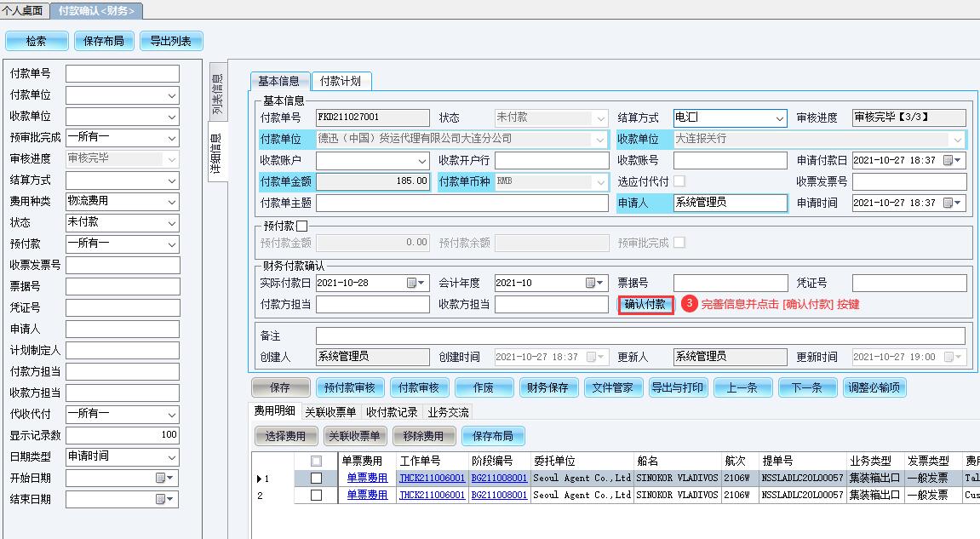Image resolution: width=980 pixels, height=539 pixels.
Task: Click the 确认付款 button
Action: 645,304
